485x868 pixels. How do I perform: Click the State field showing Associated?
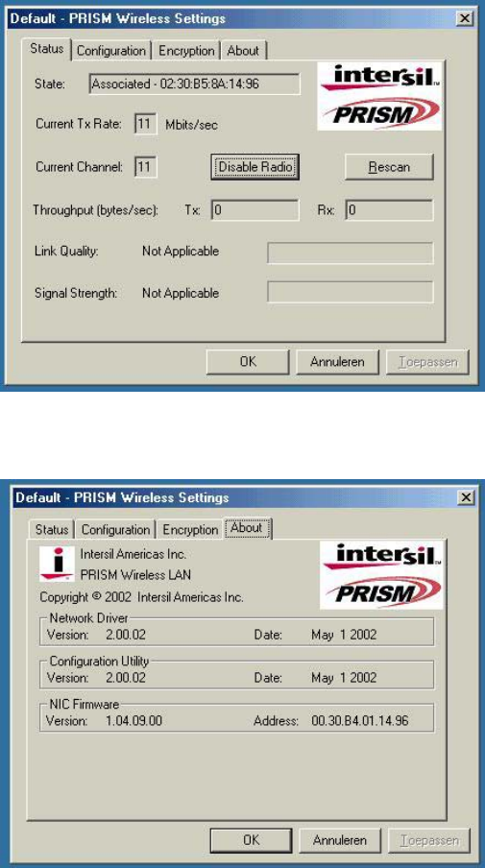(x=195, y=84)
